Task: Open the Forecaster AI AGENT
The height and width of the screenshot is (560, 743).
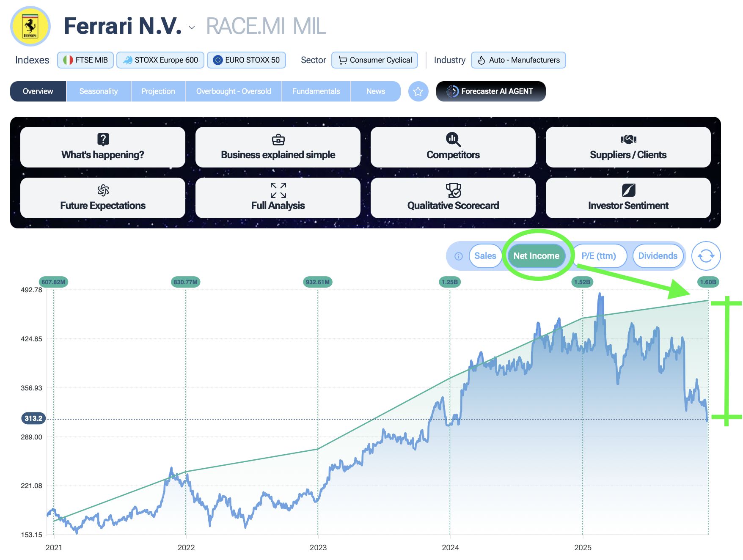Action: point(490,91)
